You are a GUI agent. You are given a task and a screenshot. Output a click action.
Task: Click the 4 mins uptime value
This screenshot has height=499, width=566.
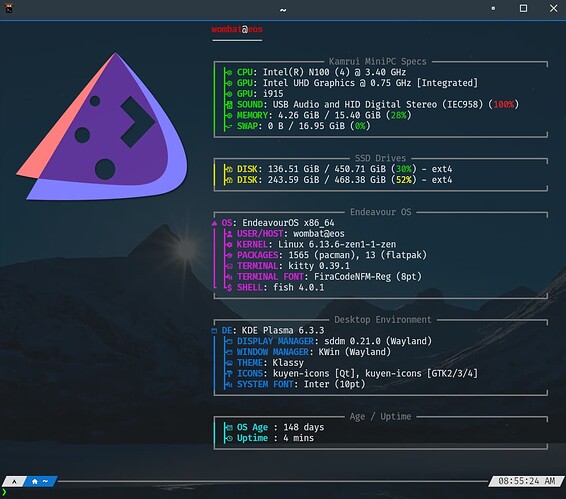point(298,438)
